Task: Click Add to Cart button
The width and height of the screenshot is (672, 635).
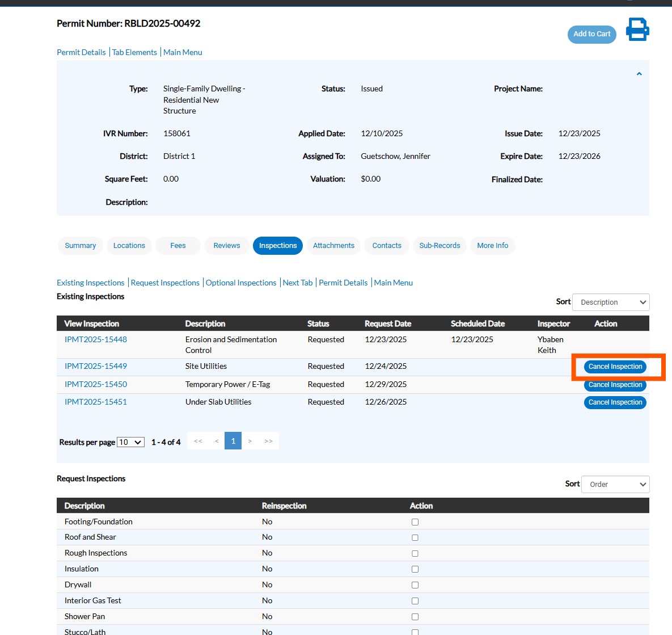Action: [591, 34]
